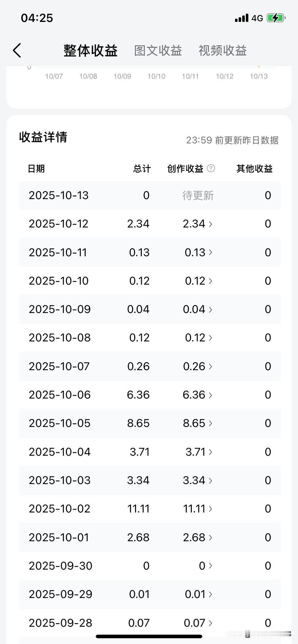Select the 整体收益 tab

(91, 51)
